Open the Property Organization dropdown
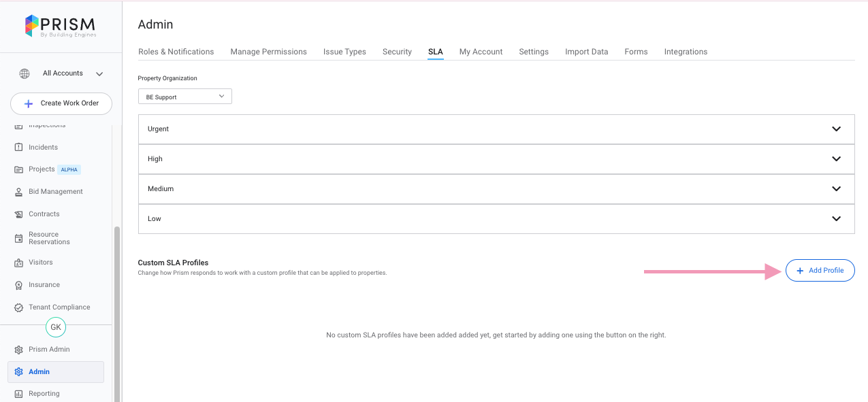 (184, 97)
